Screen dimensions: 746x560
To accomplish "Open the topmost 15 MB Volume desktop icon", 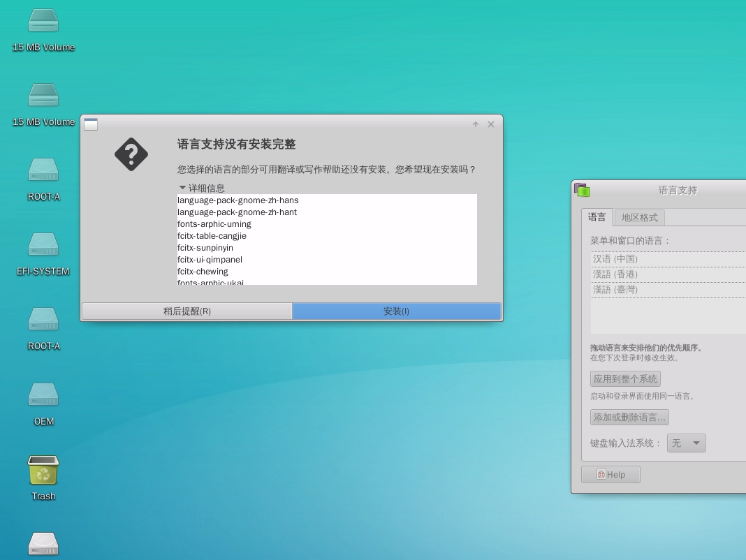I will (x=43, y=21).
